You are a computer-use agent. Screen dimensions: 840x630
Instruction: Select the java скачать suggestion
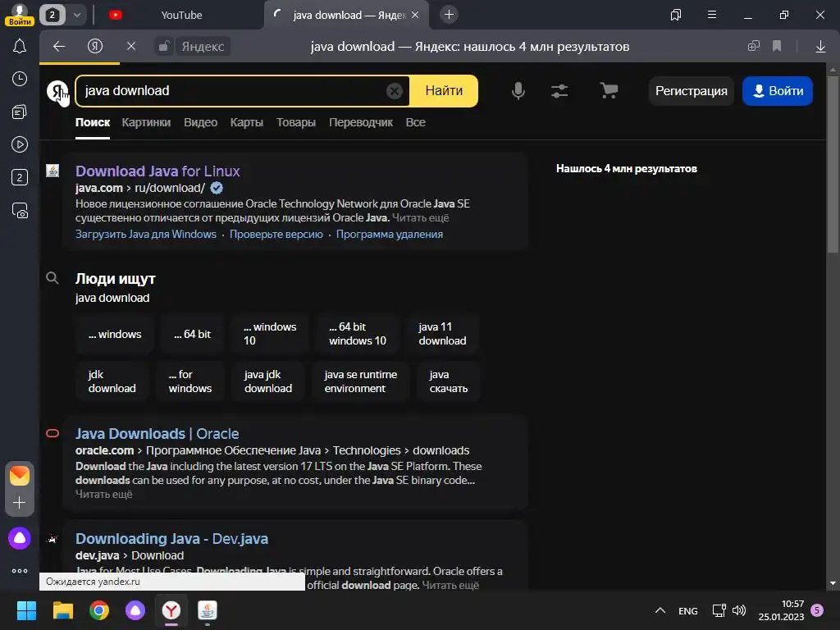pos(449,381)
